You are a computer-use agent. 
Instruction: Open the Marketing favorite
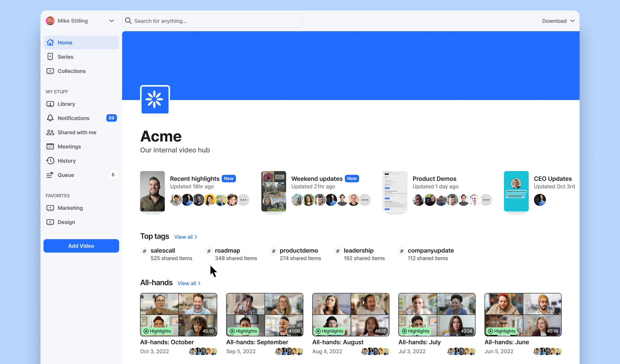click(x=70, y=208)
